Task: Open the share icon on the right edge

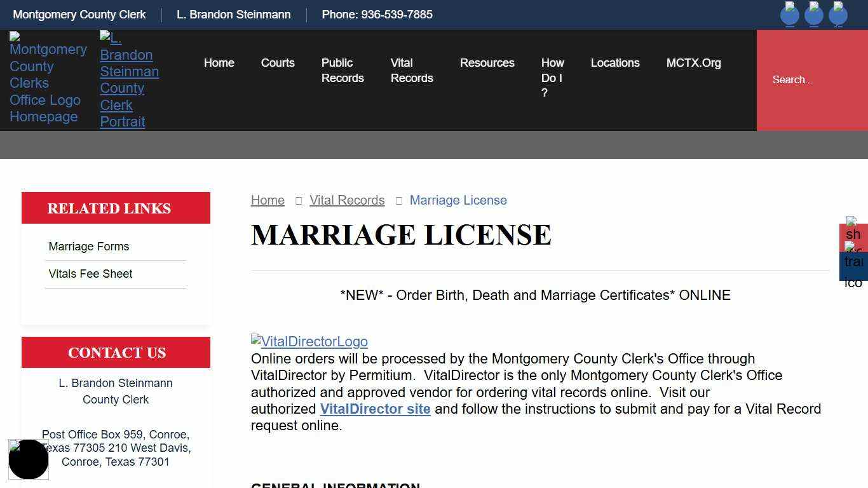Action: coord(853,235)
